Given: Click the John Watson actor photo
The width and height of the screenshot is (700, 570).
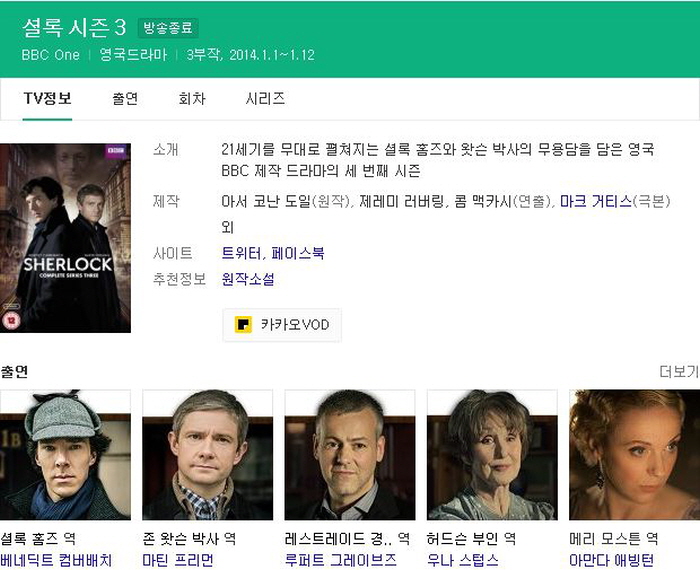Looking at the screenshot, I should click(208, 455).
